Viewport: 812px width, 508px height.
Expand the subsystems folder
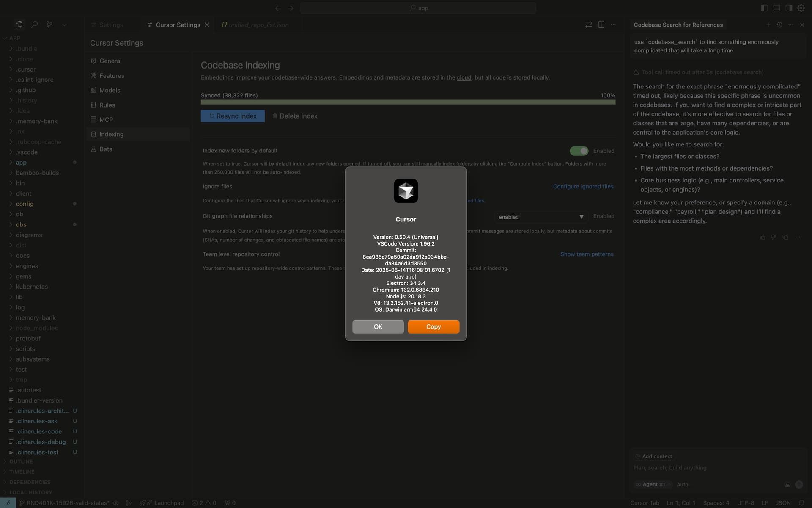click(33, 359)
